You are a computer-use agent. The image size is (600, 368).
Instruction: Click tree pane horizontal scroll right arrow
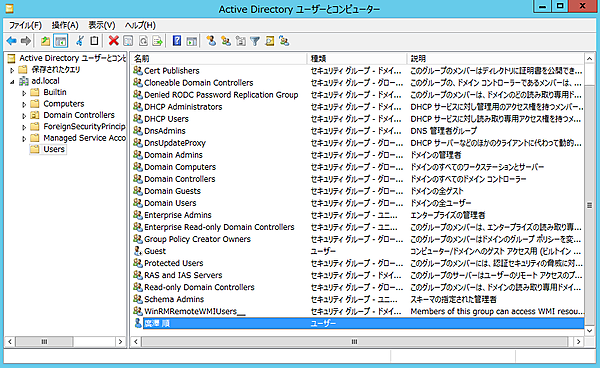tap(120, 342)
